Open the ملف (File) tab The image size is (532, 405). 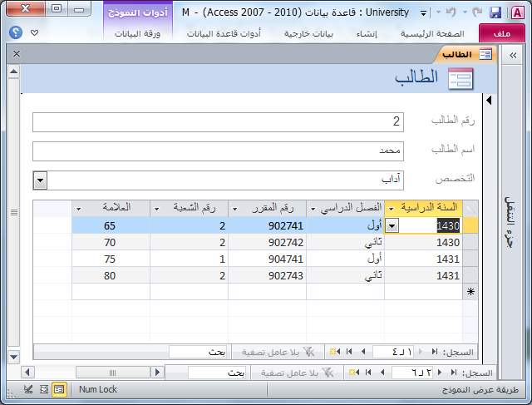tap(502, 33)
